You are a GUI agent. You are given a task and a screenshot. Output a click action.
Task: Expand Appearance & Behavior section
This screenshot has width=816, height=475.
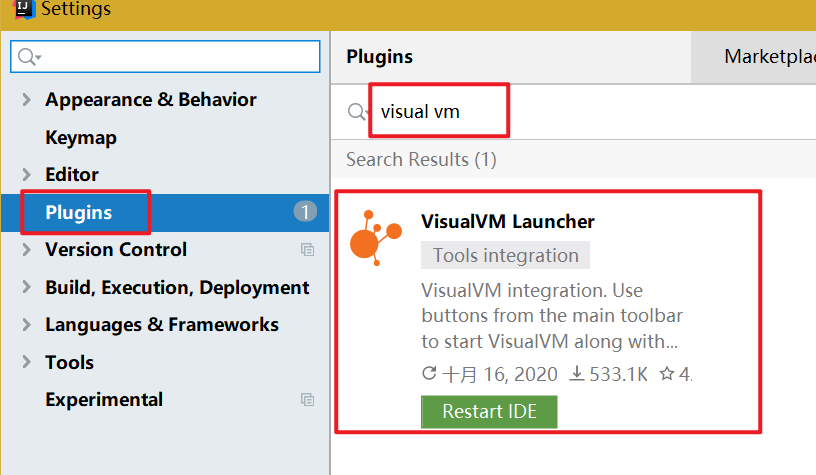pyautogui.click(x=27, y=99)
